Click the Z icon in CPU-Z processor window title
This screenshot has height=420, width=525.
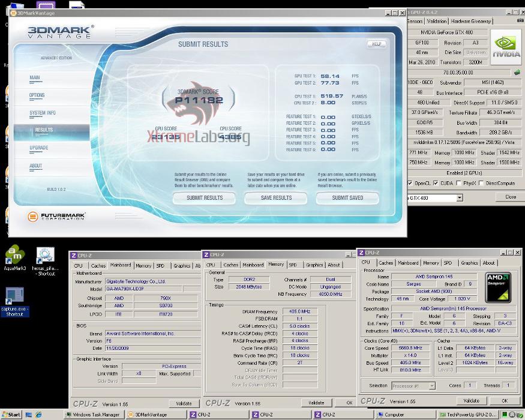(x=361, y=252)
